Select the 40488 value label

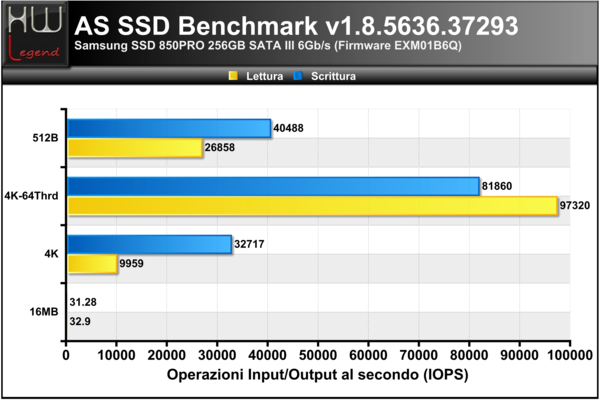tap(288, 128)
